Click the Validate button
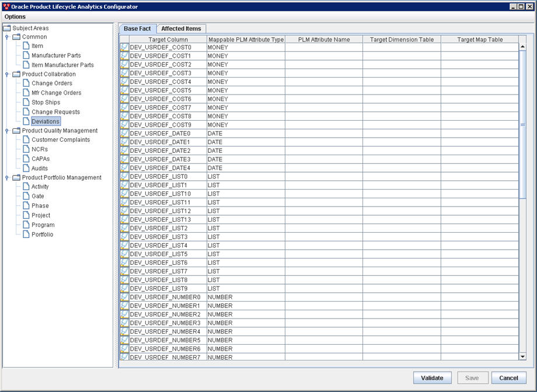This screenshot has width=537, height=392. click(x=432, y=378)
